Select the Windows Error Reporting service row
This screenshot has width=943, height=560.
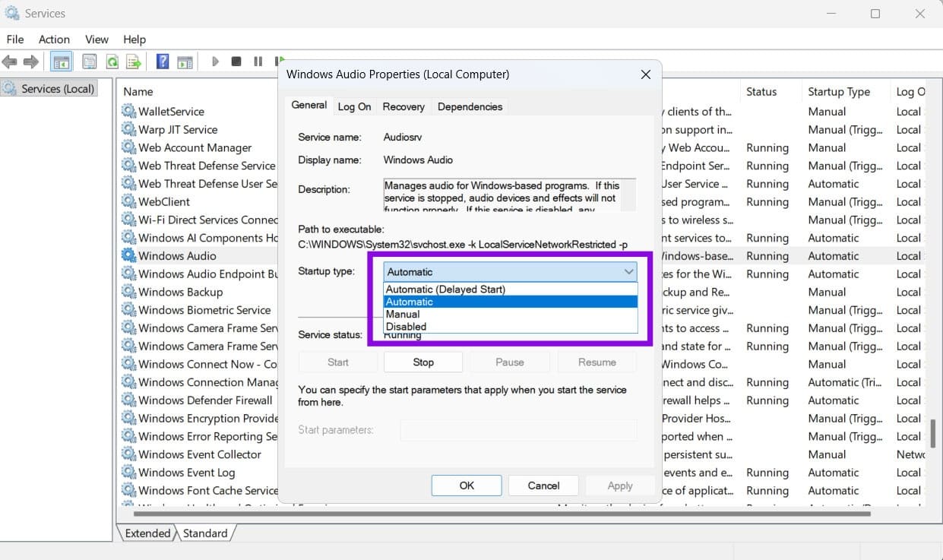click(200, 436)
